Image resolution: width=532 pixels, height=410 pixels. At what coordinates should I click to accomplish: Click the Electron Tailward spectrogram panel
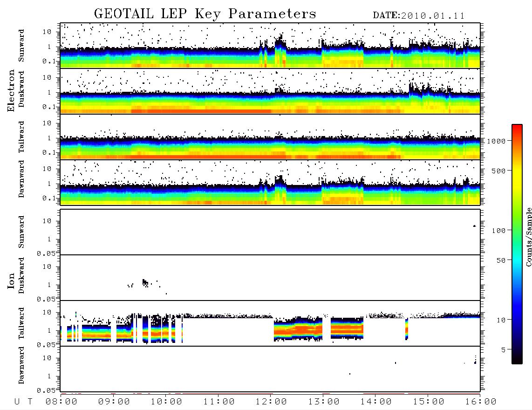tap(270, 137)
